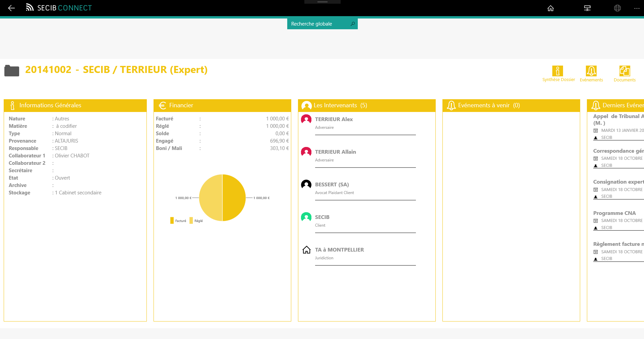The image size is (644, 339).
Task: Open TA à MONTPELLIER jurisdiction entry
Action: pos(358,255)
